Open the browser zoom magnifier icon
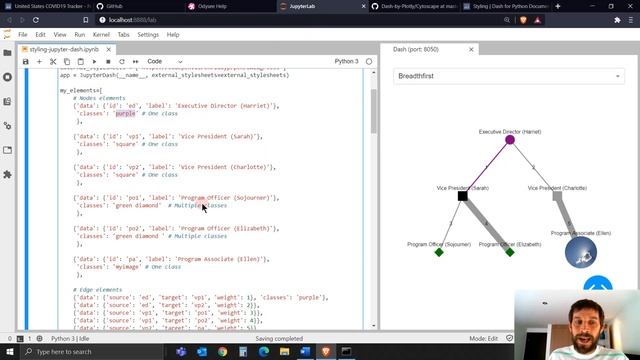The height and width of the screenshot is (360, 640). pos(507,20)
